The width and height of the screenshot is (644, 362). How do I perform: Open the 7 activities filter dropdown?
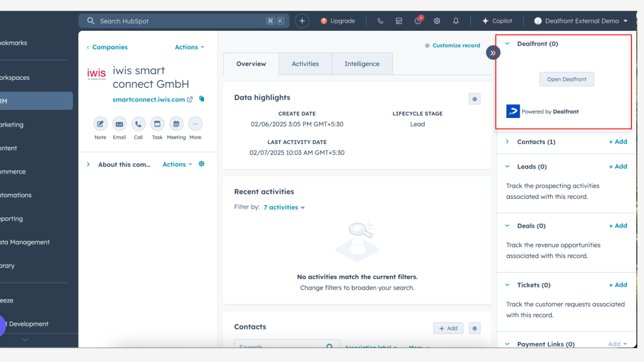(x=284, y=207)
